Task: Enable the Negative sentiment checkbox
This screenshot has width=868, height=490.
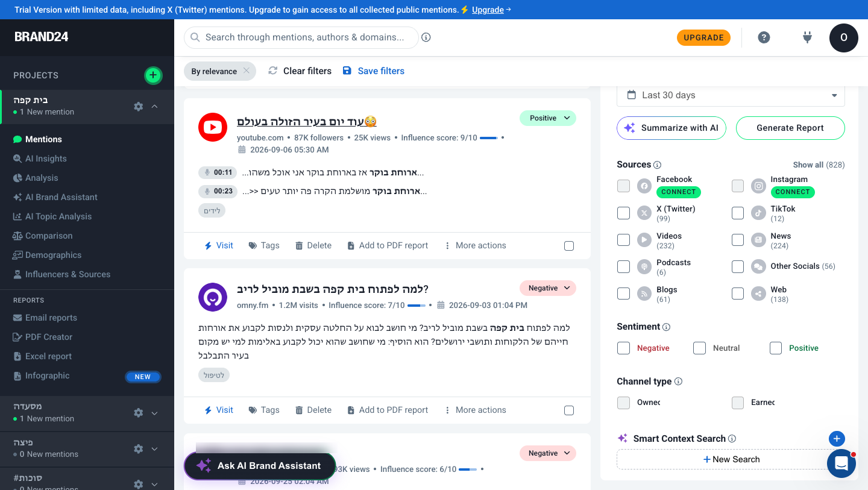Action: [x=624, y=348]
